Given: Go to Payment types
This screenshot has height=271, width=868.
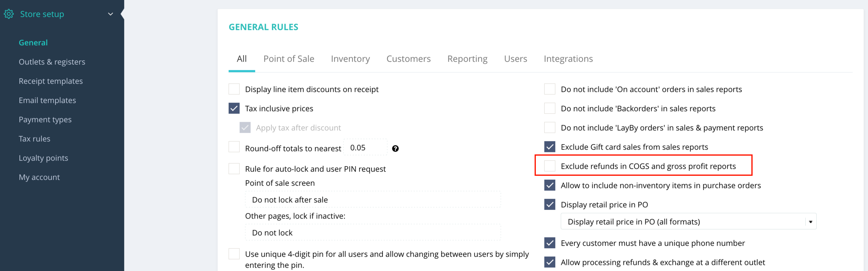Looking at the screenshot, I should click(x=45, y=120).
